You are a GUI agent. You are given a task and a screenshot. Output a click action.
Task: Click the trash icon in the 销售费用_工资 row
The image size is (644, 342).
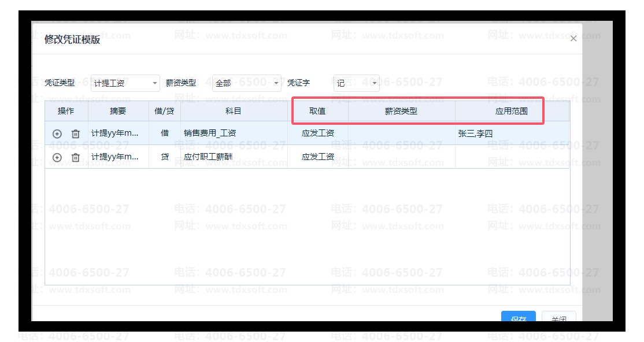click(75, 133)
